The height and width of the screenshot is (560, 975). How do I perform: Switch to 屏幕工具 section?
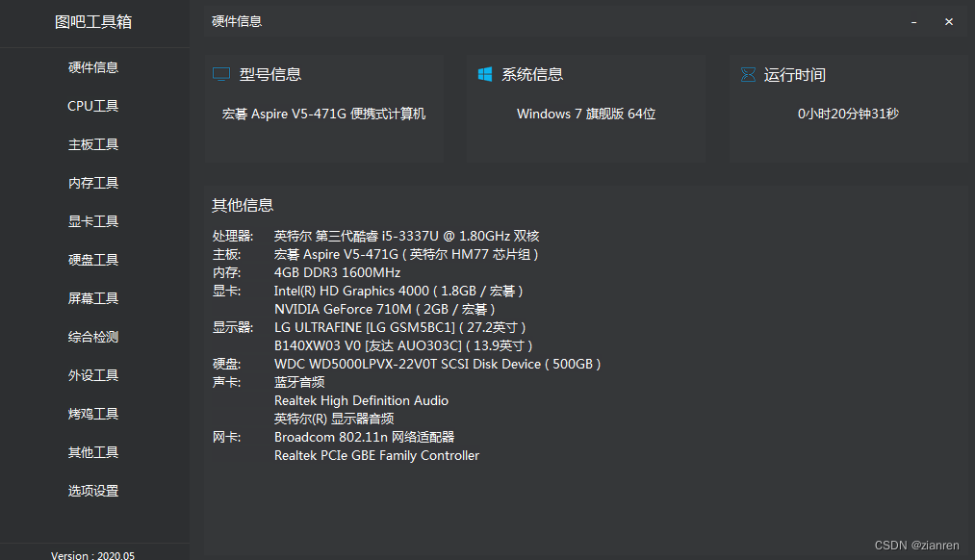[93, 298]
